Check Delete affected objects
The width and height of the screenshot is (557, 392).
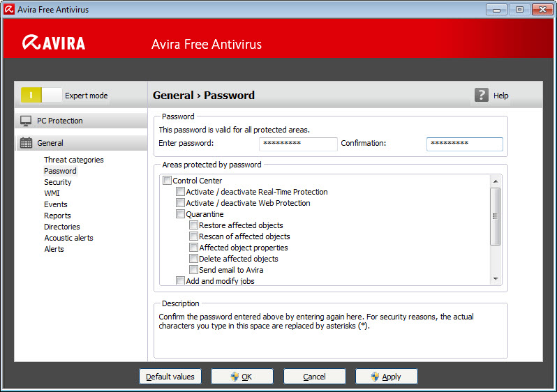click(x=193, y=259)
